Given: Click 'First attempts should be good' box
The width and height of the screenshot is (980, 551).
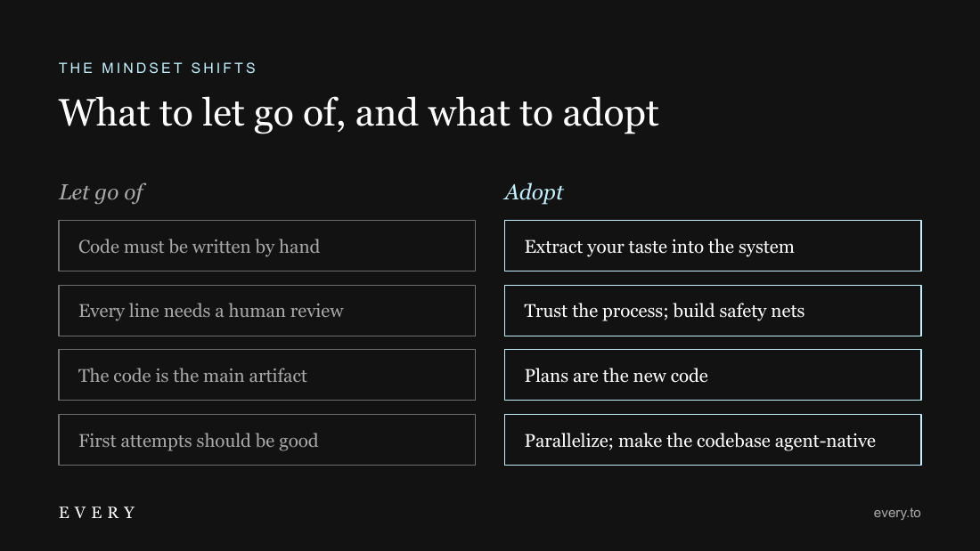Looking at the screenshot, I should (267, 440).
